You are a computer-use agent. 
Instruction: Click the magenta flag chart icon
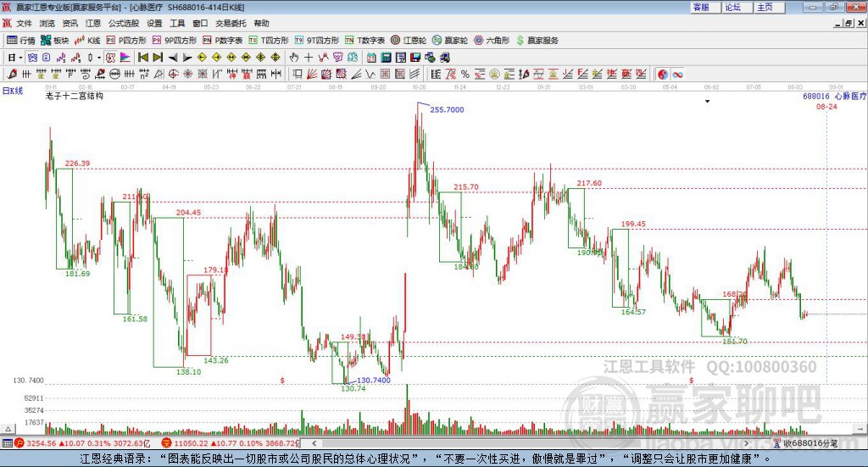[125, 58]
